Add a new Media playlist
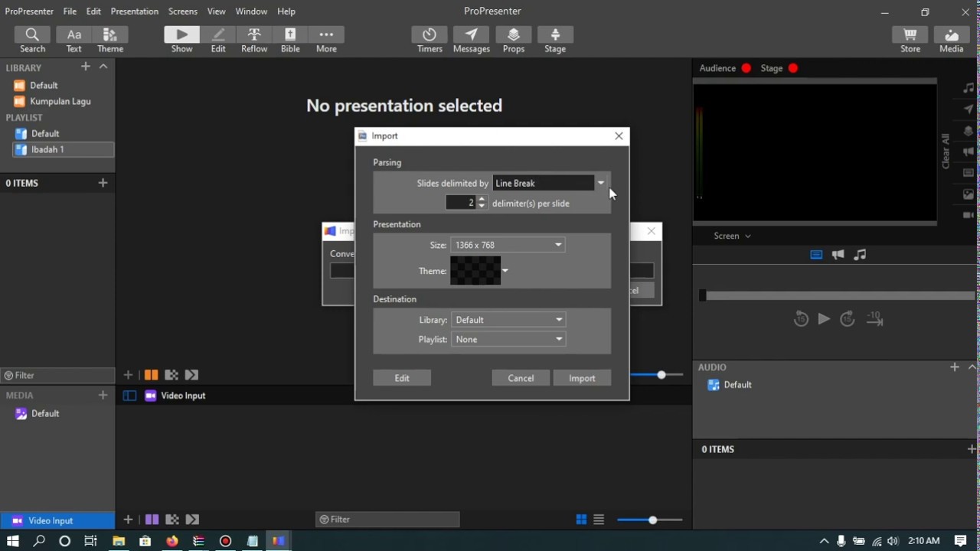The height and width of the screenshot is (551, 980). pos(103,395)
